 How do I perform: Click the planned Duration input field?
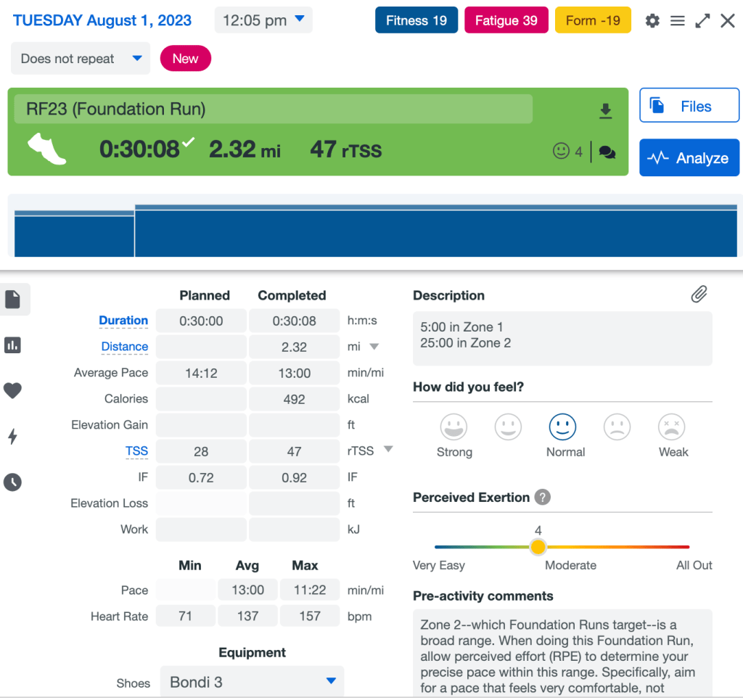201,321
